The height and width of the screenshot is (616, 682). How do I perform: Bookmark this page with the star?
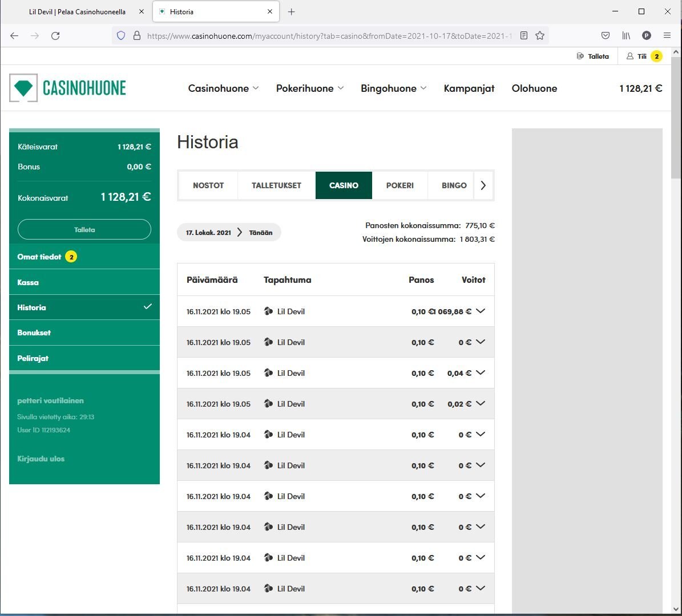[540, 35]
